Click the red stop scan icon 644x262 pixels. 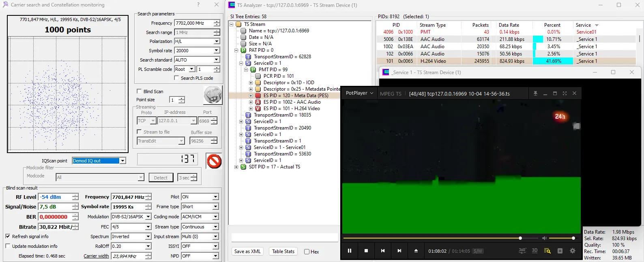pos(214,161)
